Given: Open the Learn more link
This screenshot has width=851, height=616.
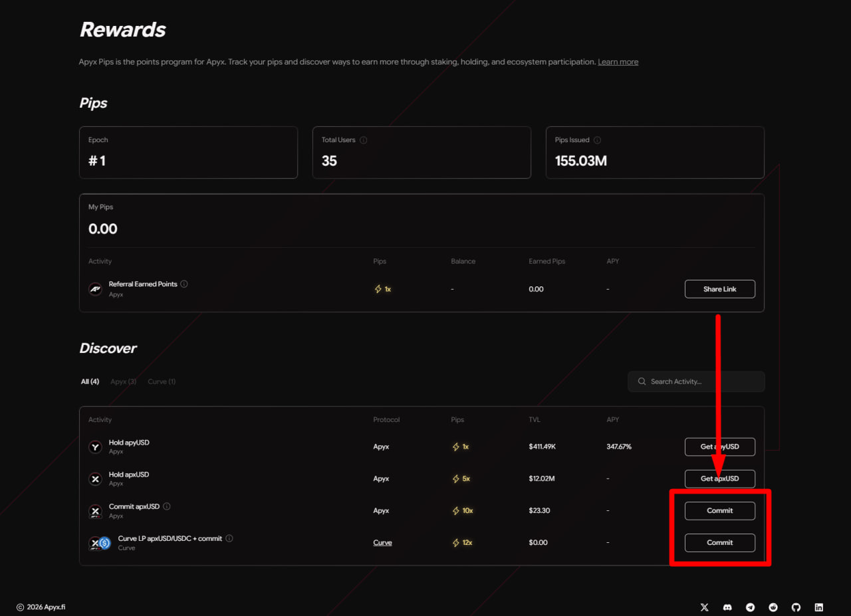Looking at the screenshot, I should click(618, 62).
